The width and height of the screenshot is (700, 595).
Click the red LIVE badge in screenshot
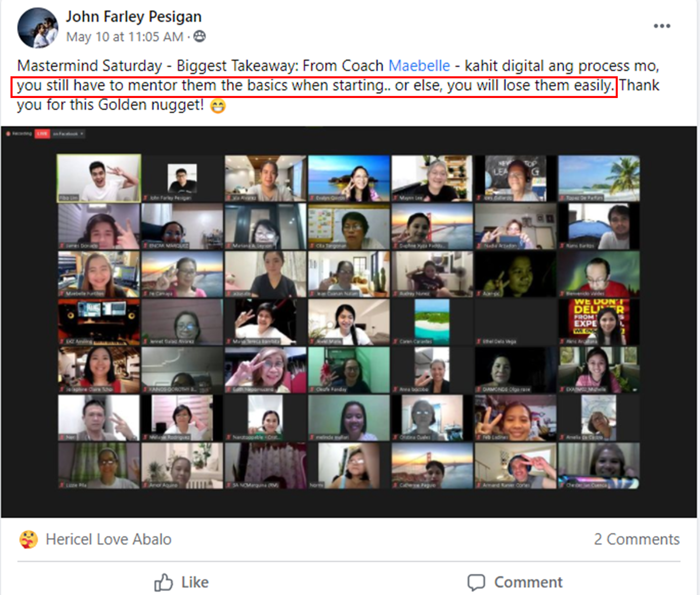[42, 134]
